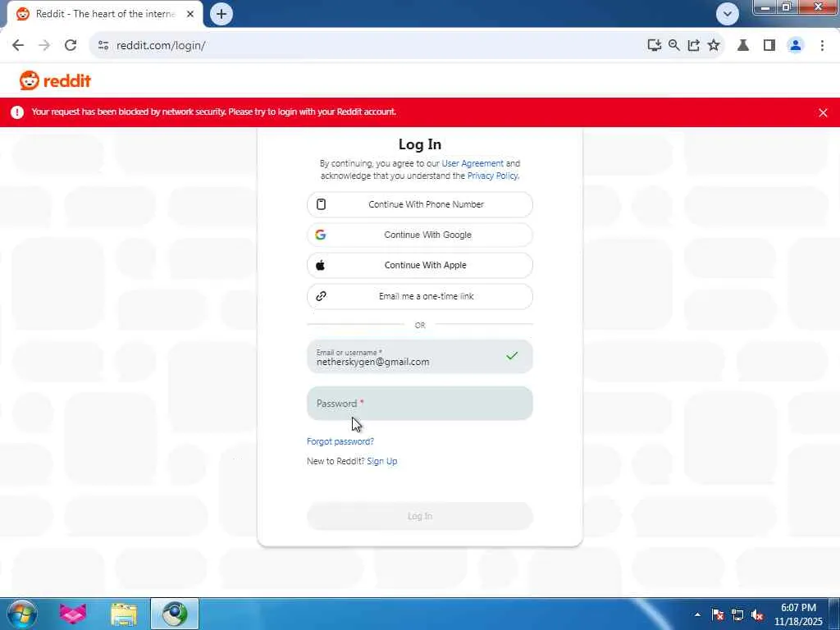The width and height of the screenshot is (840, 630).
Task: Open the Chrome profile avatar
Action: (796, 46)
